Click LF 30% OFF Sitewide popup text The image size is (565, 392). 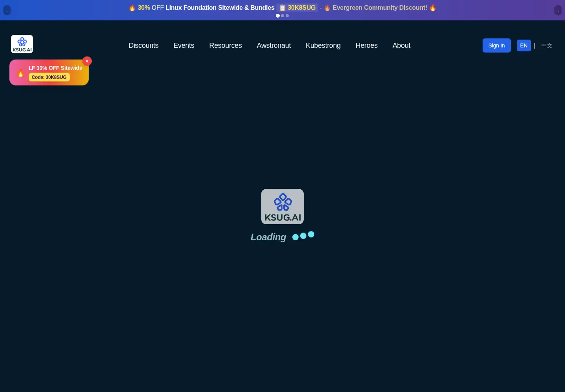[x=55, y=68]
